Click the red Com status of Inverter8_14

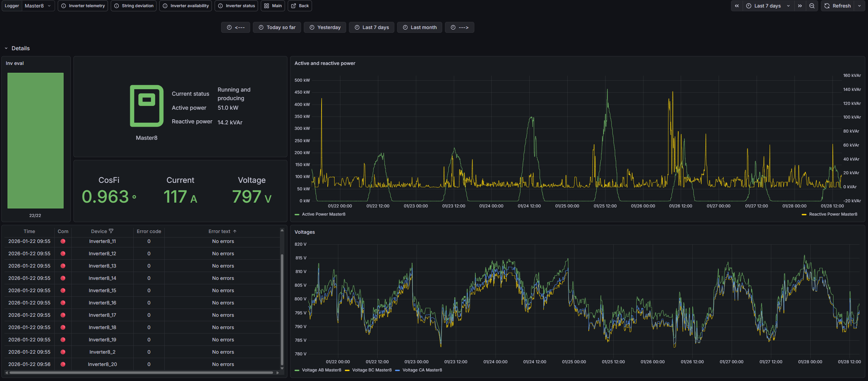coord(63,278)
